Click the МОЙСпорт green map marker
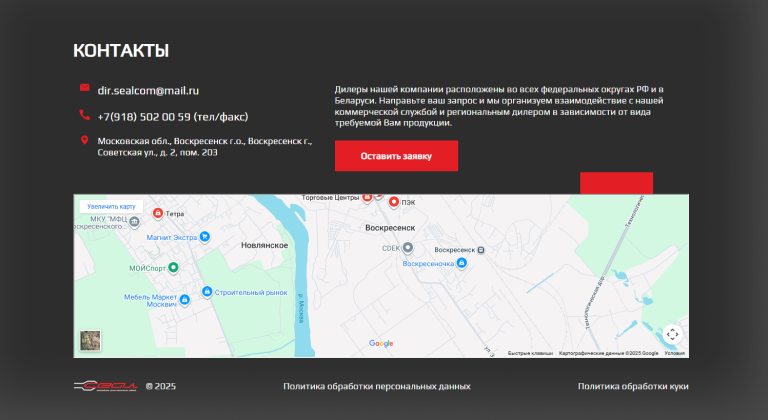Image resolution: width=768 pixels, height=420 pixels. pyautogui.click(x=173, y=267)
